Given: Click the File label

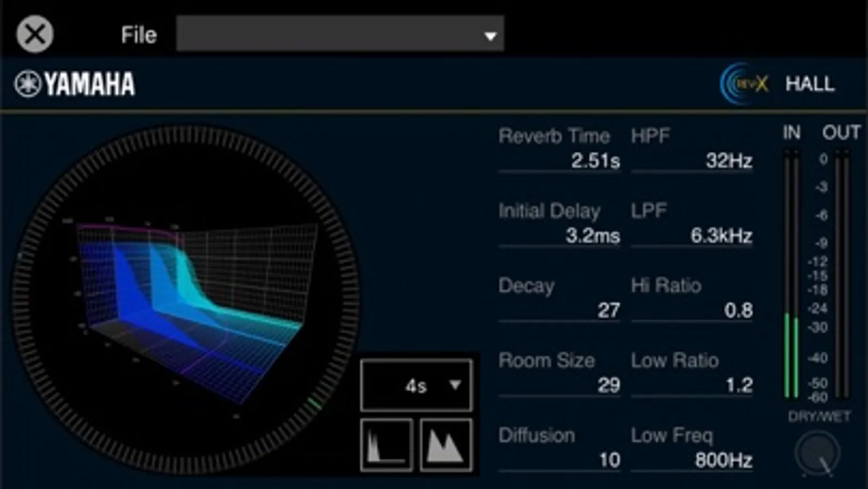Looking at the screenshot, I should pyautogui.click(x=139, y=35).
